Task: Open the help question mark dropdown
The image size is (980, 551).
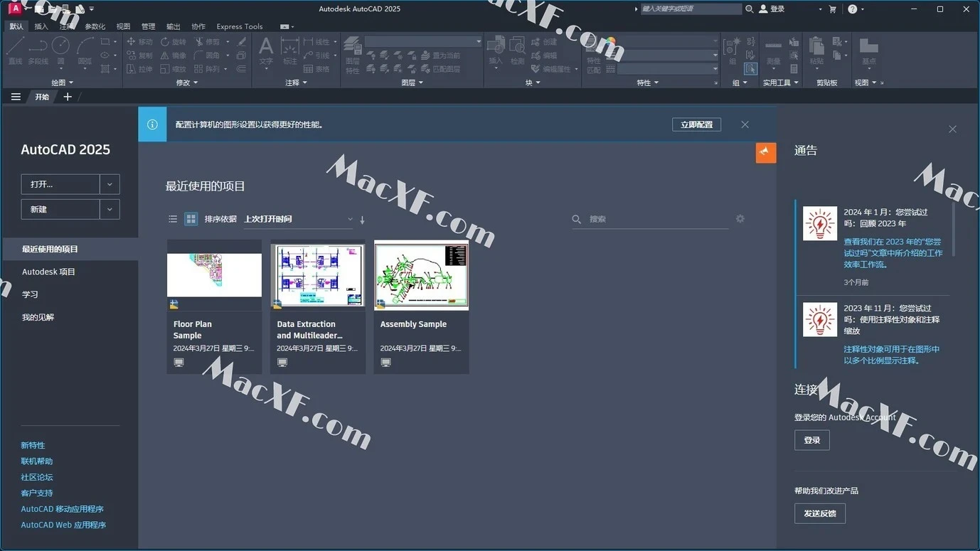Action: 856,9
